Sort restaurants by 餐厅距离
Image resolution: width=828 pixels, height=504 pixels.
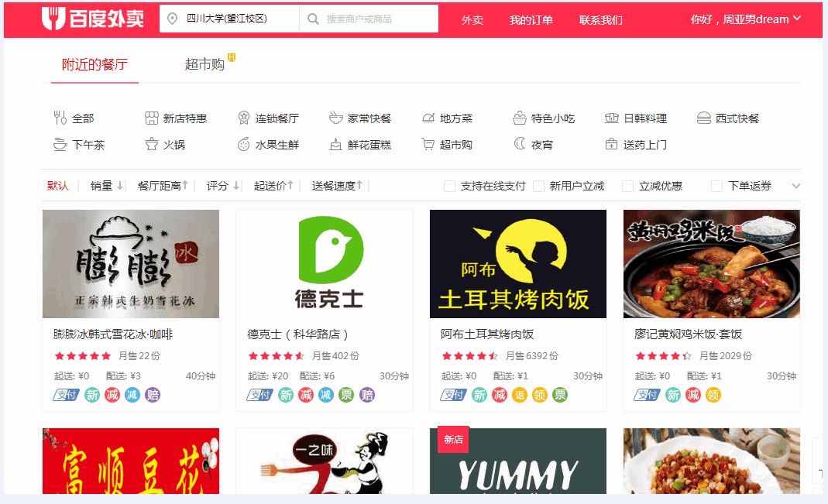tap(163, 186)
